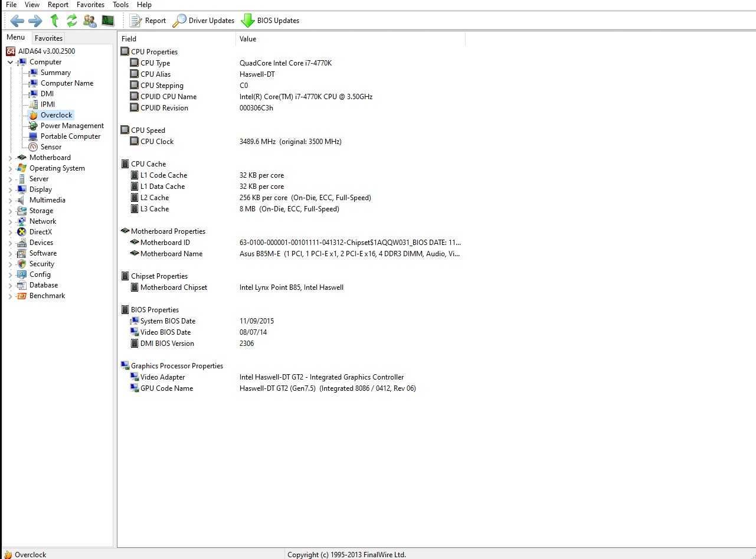Expand the Display tree node

point(10,189)
